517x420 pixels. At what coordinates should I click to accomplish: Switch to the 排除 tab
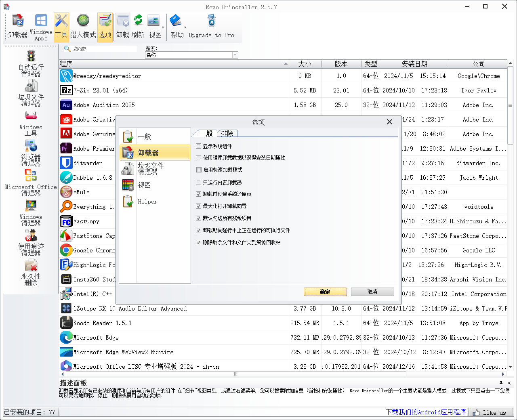[227, 133]
